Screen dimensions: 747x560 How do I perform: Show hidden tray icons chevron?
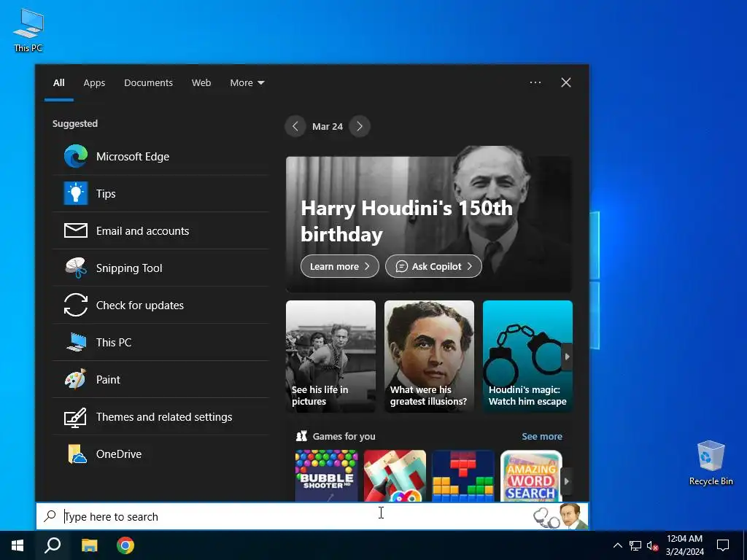pyautogui.click(x=617, y=545)
